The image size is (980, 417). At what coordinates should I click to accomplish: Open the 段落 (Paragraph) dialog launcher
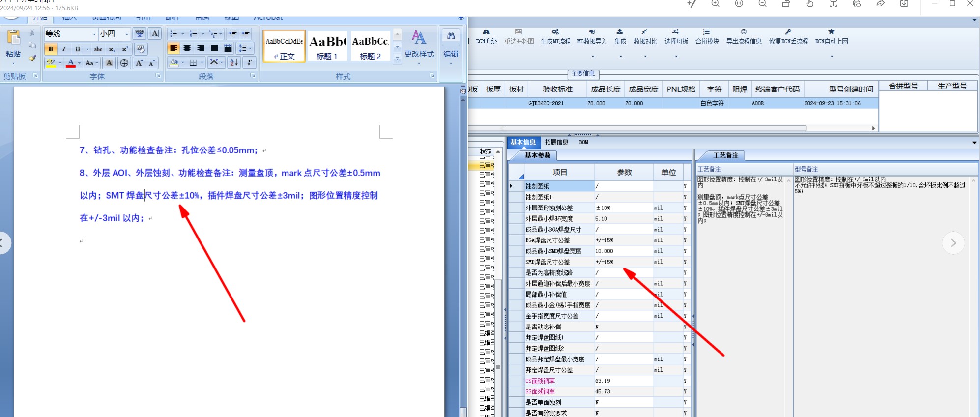253,76
